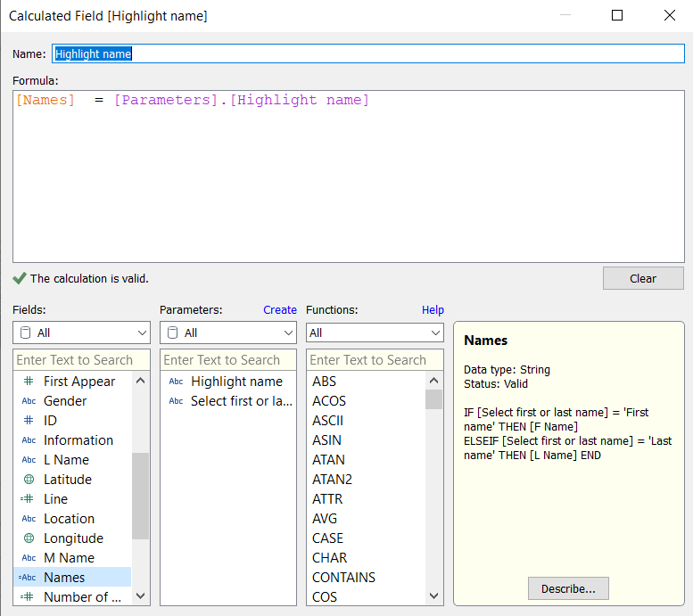Screen dimensions: 693x616
Task: Click the Abc icon beside Information field
Action: click(x=29, y=440)
